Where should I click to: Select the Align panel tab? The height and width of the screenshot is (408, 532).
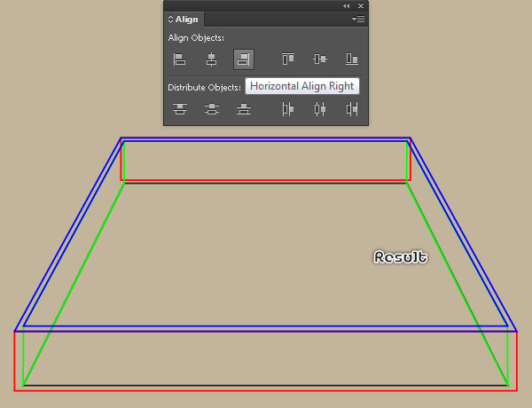[x=184, y=20]
